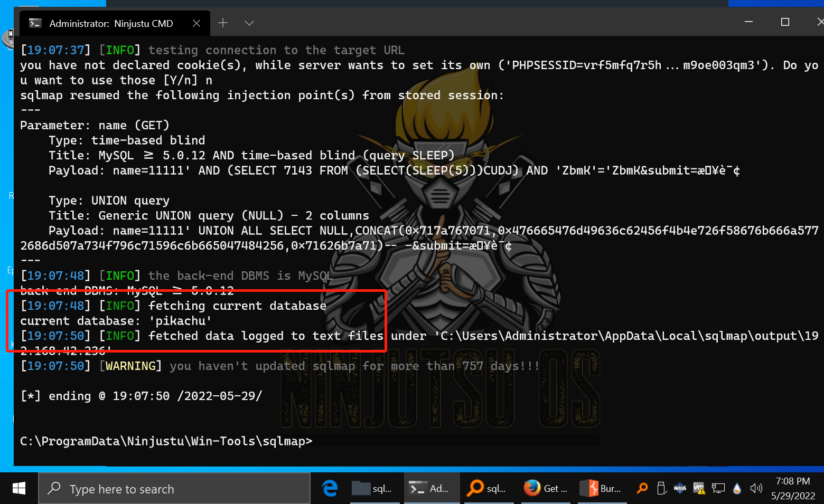Click the orange magnifier tray icon
The width and height of the screenshot is (824, 504).
(642, 489)
